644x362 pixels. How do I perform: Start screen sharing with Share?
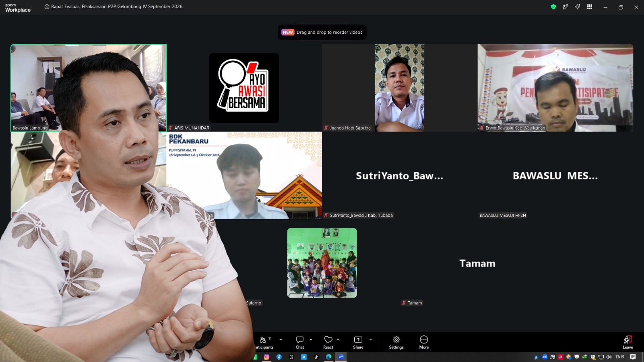point(358,342)
